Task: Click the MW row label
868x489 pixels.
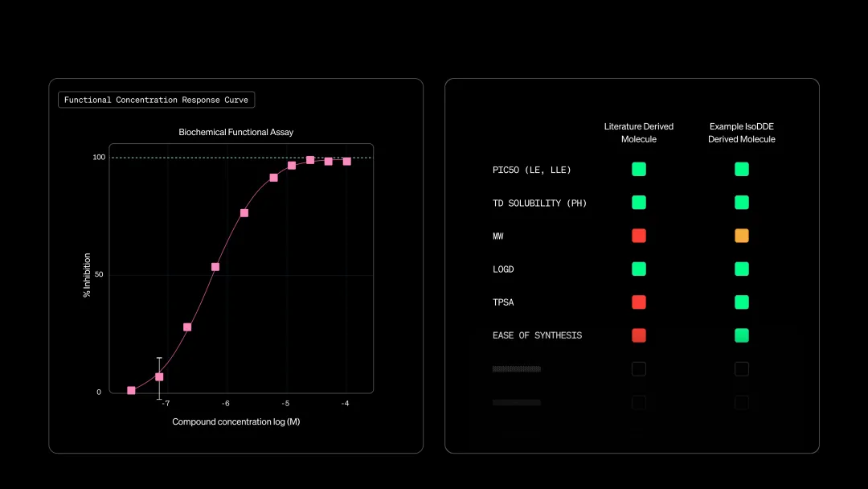Action: click(x=498, y=236)
